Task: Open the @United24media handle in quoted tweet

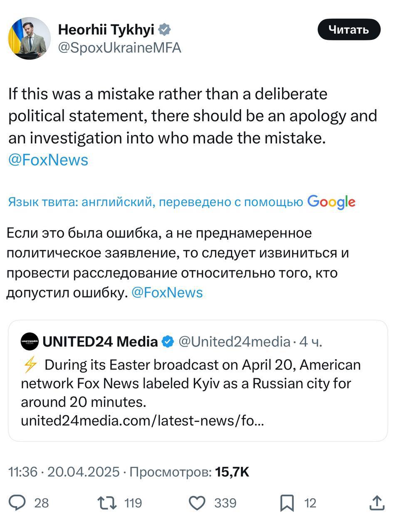Action: pyautogui.click(x=234, y=342)
